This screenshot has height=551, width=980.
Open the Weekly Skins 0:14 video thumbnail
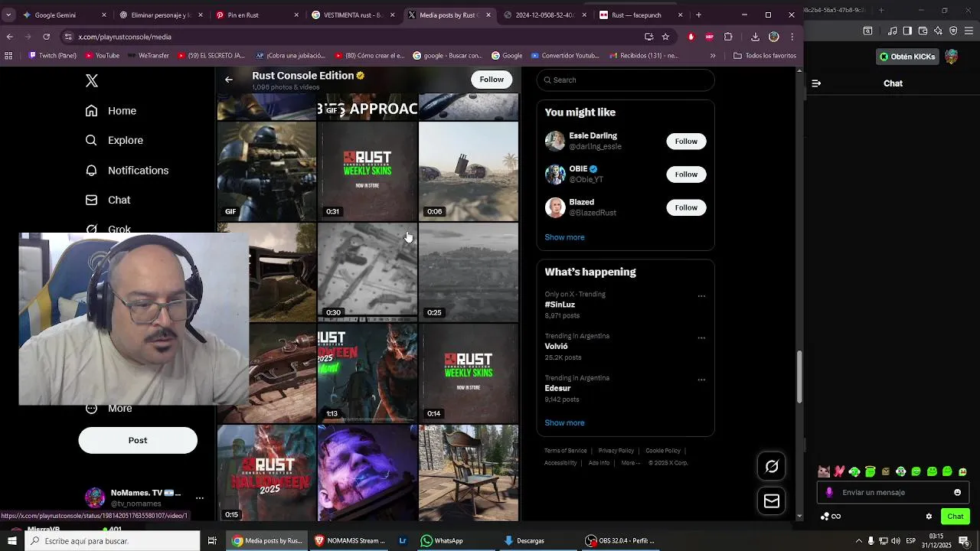(469, 373)
